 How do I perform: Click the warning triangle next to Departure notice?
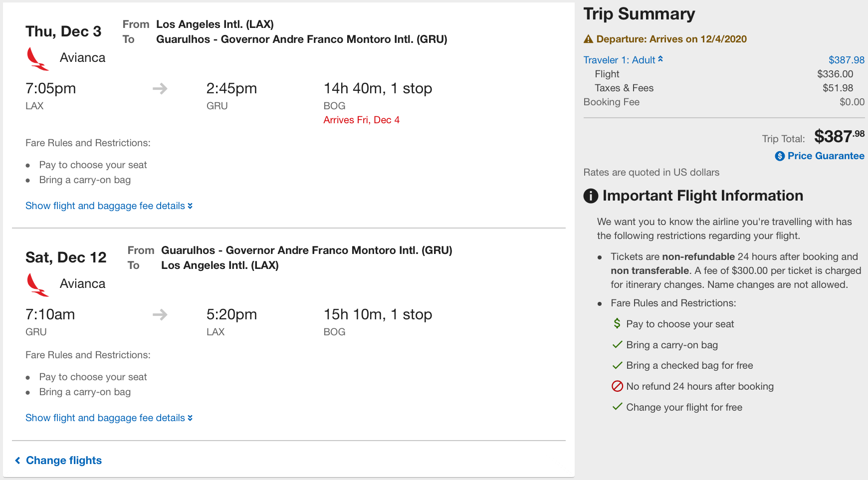pos(588,39)
